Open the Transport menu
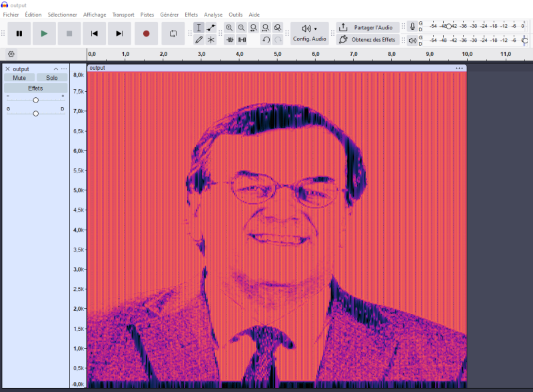 123,14
